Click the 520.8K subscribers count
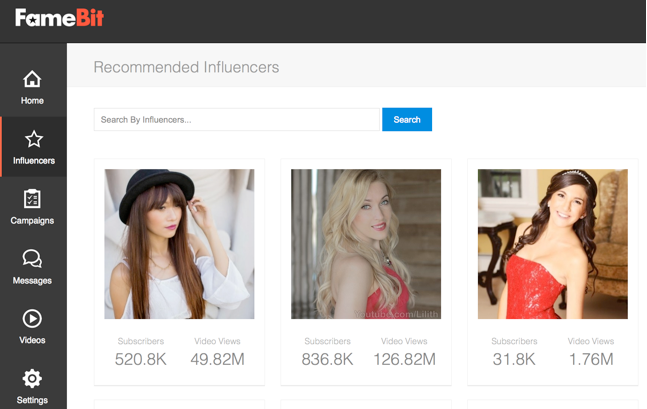 pos(140,359)
